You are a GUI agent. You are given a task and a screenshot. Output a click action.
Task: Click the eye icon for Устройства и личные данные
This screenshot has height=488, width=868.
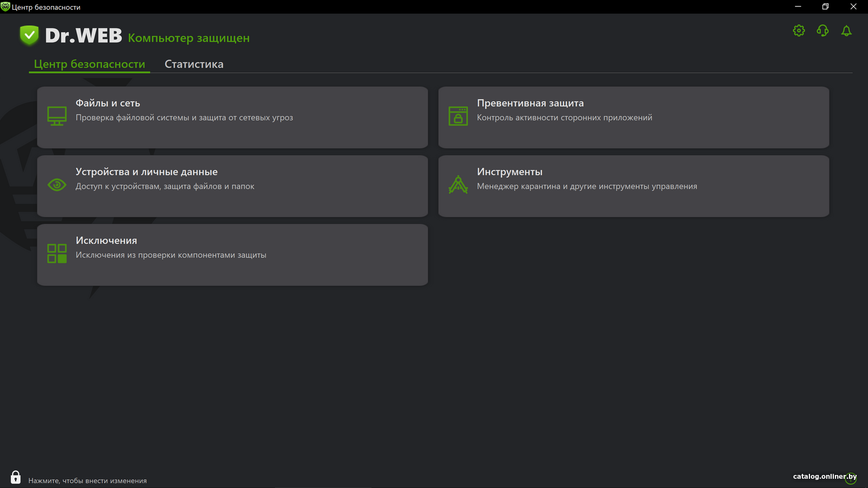[x=57, y=185]
